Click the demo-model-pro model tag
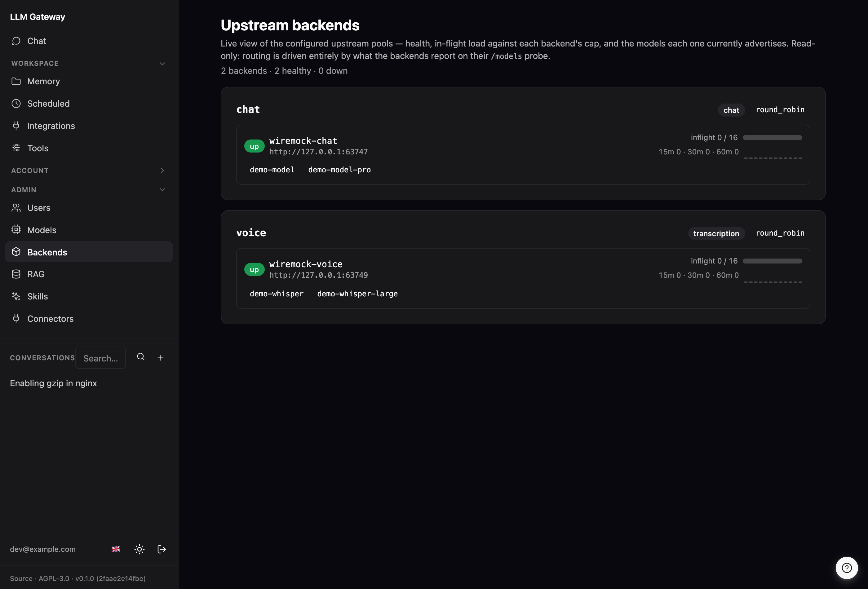 (339, 170)
